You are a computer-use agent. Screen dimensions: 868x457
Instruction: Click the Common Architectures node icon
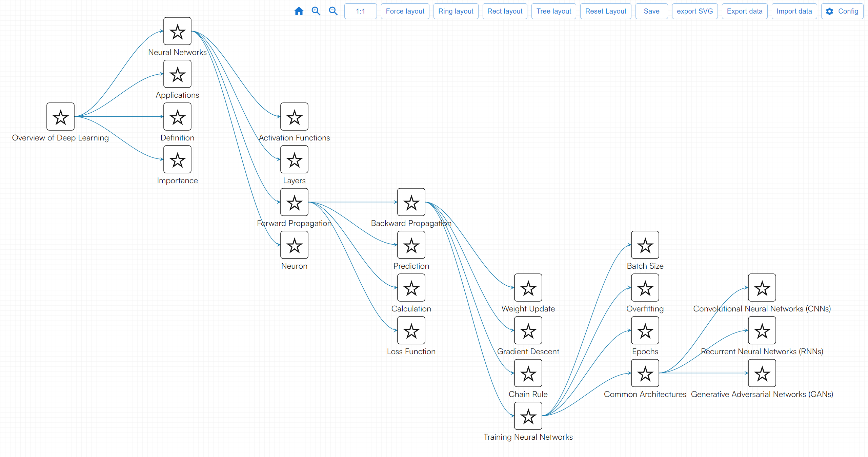(x=645, y=373)
